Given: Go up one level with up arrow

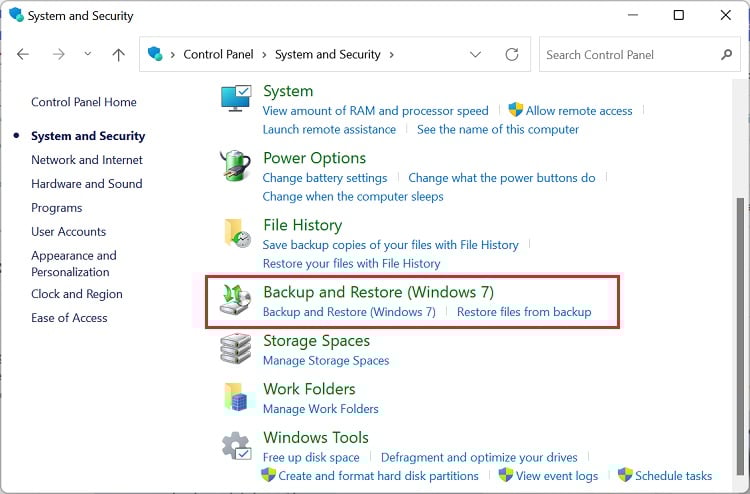Looking at the screenshot, I should (118, 55).
